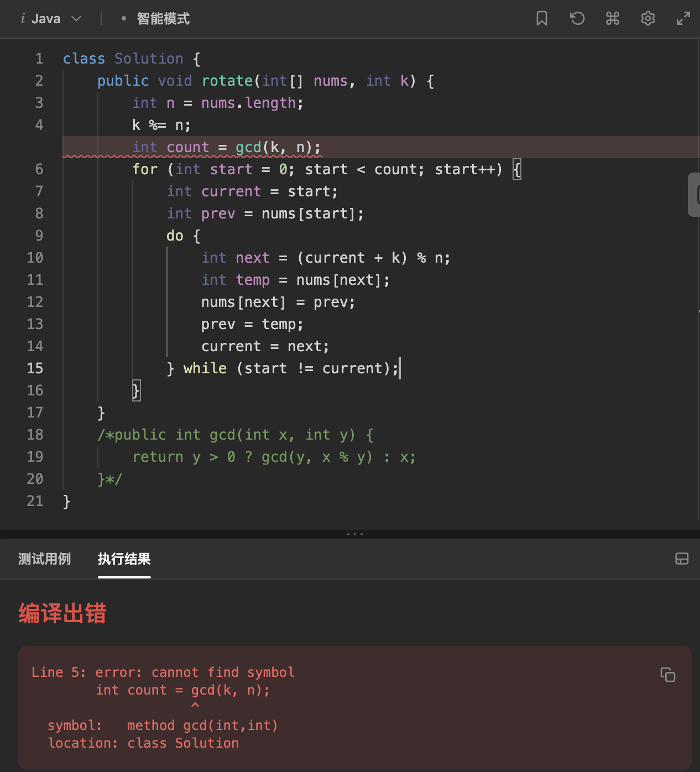Image resolution: width=700 pixels, height=772 pixels.
Task: Switch to the 测试用例 tab
Action: (45, 559)
